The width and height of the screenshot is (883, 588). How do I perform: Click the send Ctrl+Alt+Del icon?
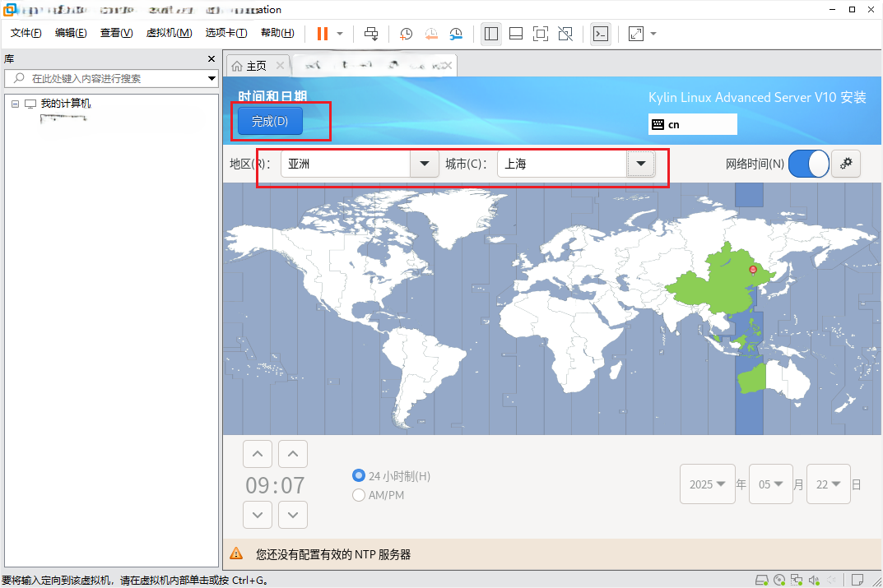pyautogui.click(x=371, y=34)
